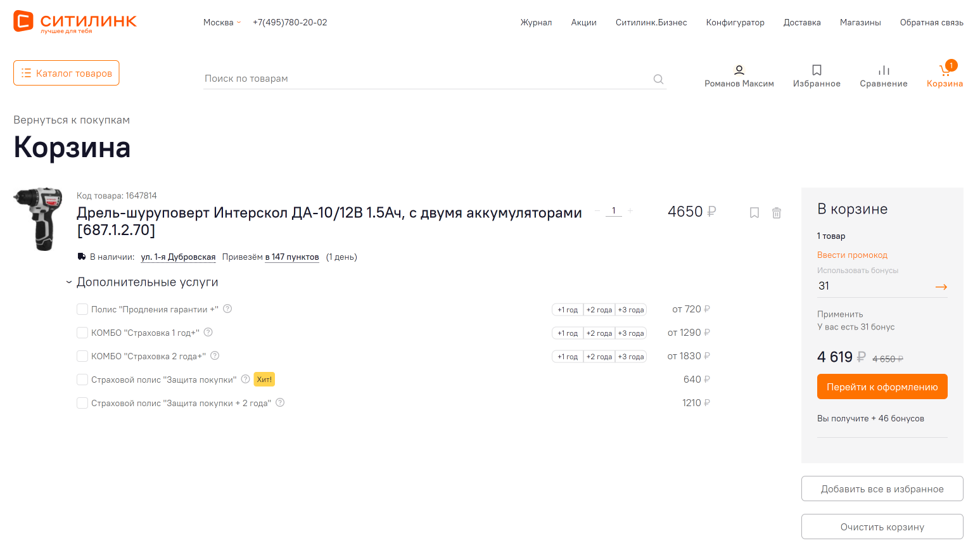Click Очистить корзину button
Screen dimensions: 980x543
click(x=882, y=527)
